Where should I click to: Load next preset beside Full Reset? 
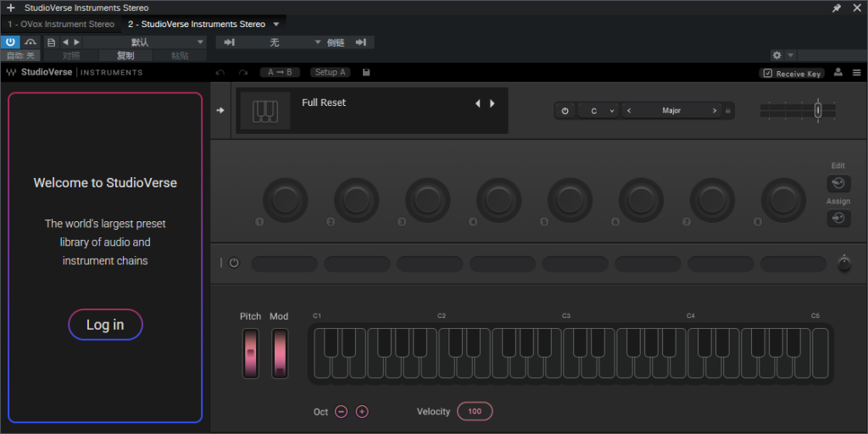(492, 103)
